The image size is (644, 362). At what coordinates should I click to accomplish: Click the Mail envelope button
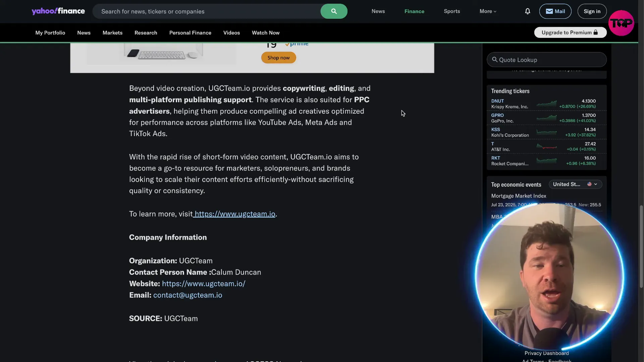(x=555, y=11)
